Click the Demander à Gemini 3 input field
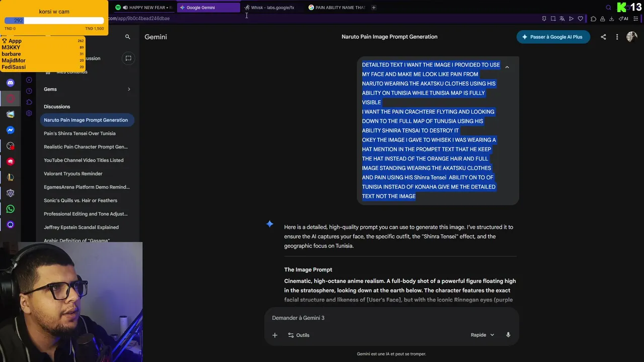This screenshot has width=644, height=362. point(391,318)
